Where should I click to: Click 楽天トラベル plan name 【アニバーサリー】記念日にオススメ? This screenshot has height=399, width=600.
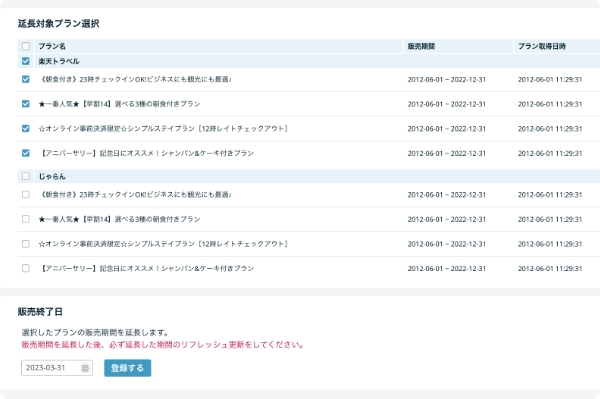147,153
